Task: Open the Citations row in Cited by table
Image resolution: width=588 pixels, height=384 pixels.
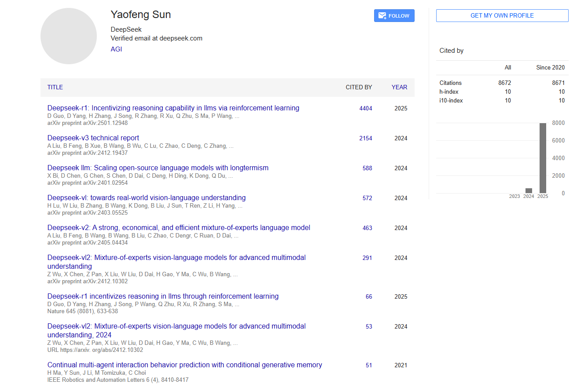Action: pos(450,83)
